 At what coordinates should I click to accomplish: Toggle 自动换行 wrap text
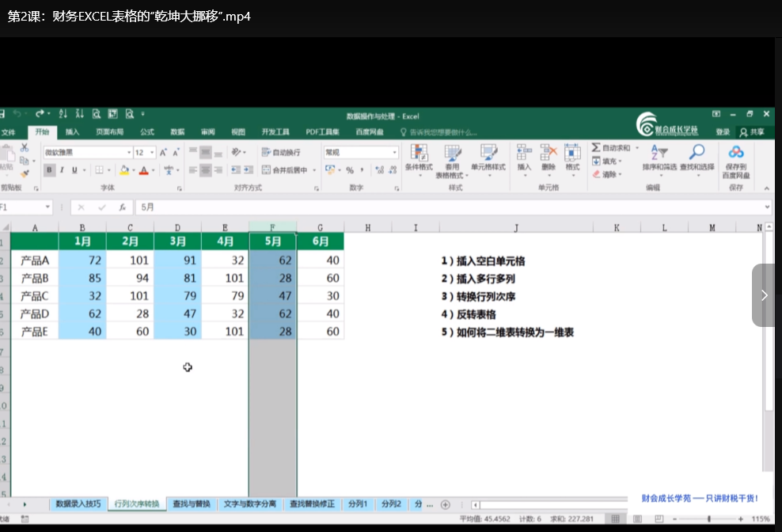point(281,152)
